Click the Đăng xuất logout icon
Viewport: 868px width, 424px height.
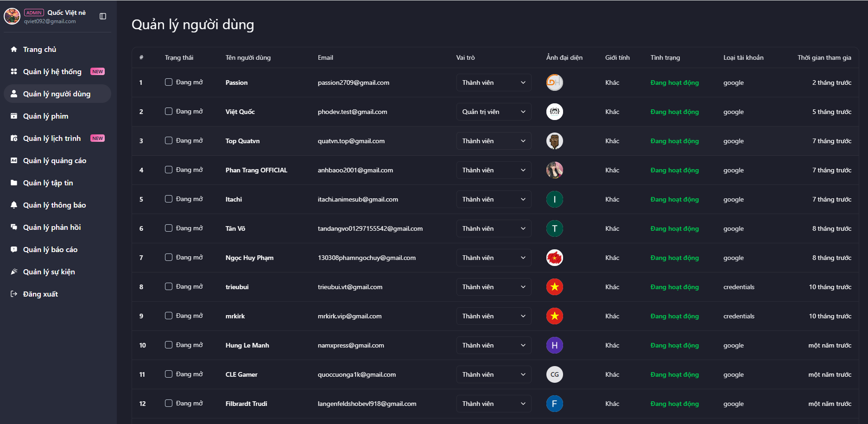14,294
